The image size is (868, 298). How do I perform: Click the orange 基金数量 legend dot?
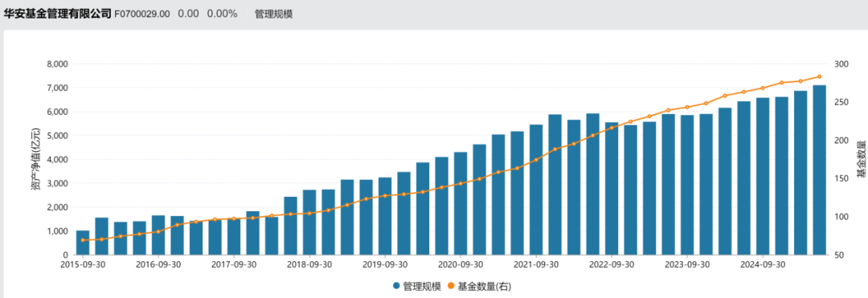coord(451,287)
